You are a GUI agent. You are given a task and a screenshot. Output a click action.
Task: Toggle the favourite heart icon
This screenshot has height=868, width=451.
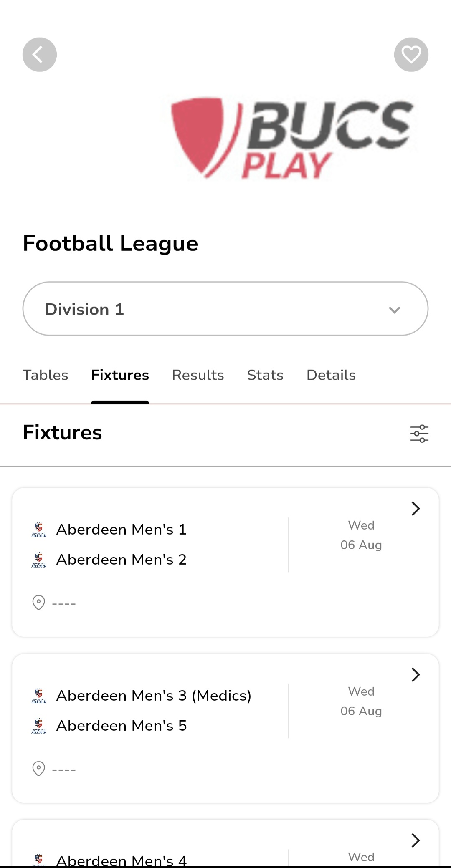(x=411, y=55)
